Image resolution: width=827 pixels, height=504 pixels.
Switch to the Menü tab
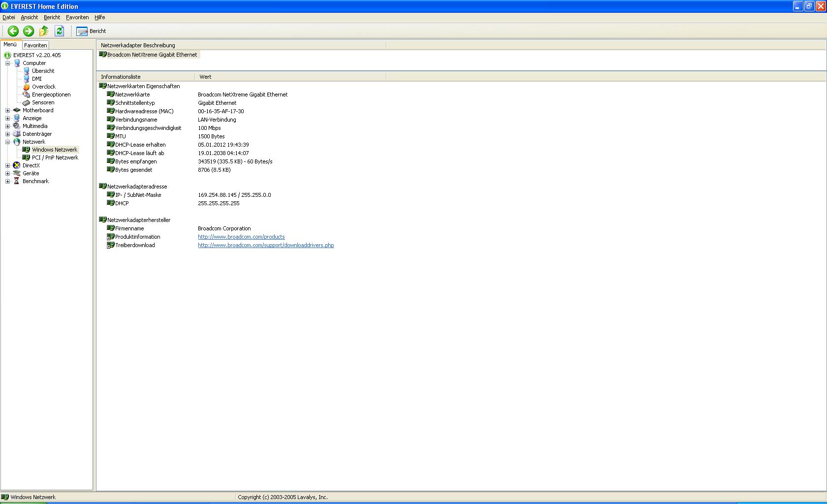[10, 44]
